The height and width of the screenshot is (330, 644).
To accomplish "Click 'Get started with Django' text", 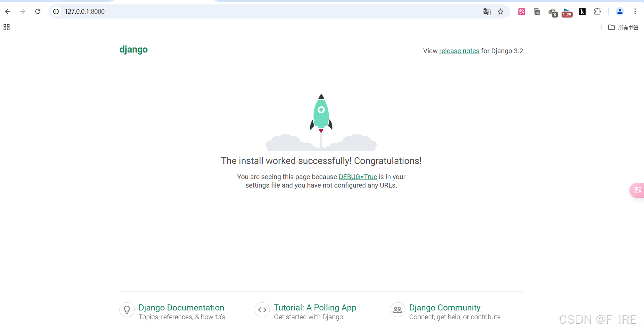I will (x=309, y=317).
